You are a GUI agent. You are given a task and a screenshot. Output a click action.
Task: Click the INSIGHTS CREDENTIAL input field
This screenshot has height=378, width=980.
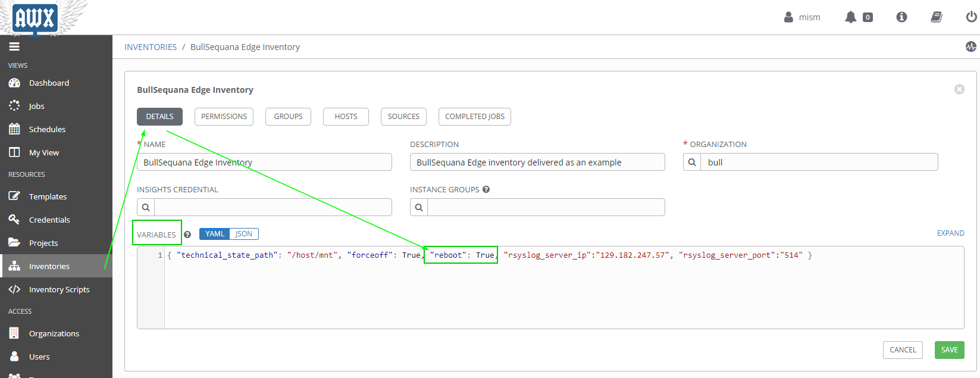point(273,207)
